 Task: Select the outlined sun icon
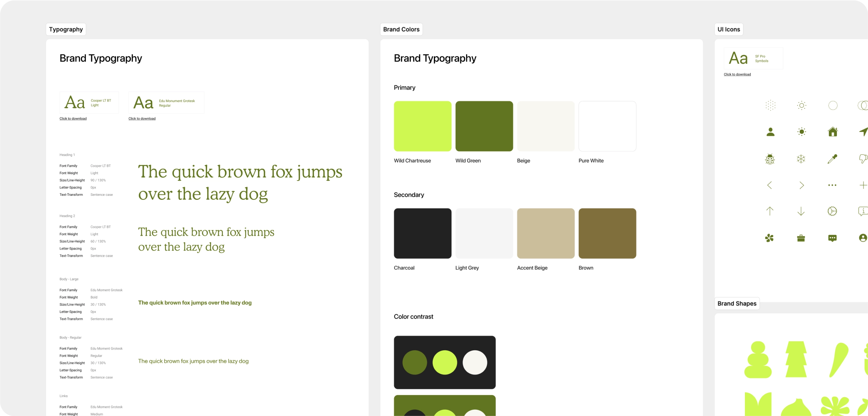click(802, 105)
